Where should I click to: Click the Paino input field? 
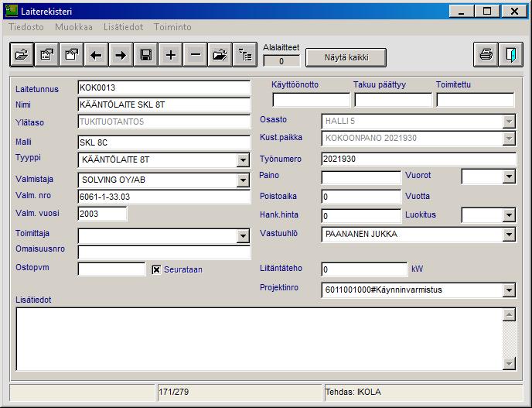click(361, 177)
